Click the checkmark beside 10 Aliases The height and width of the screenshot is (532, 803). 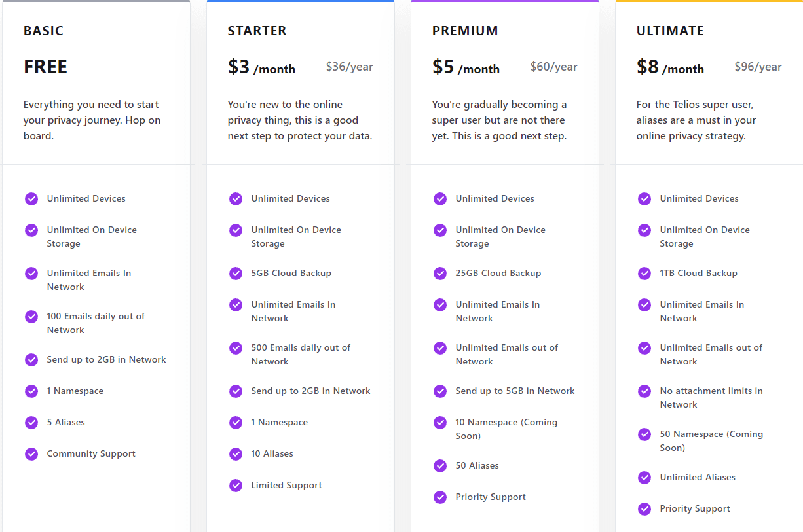236,454
